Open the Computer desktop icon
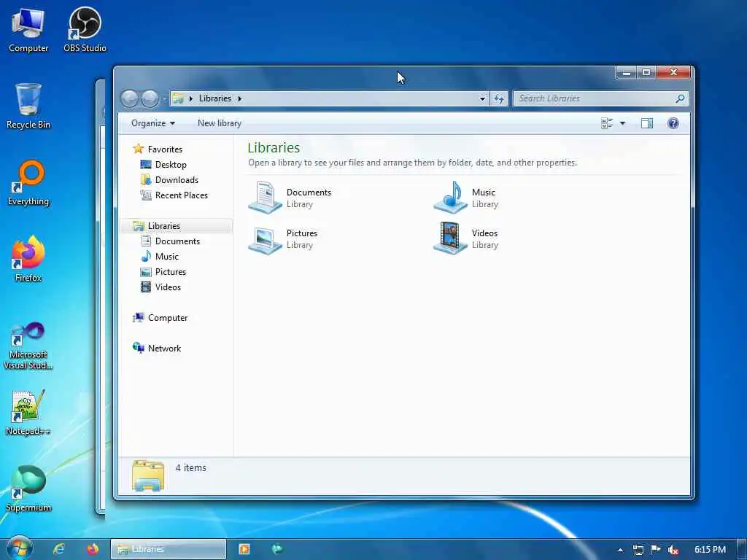747x560 pixels. click(x=28, y=31)
